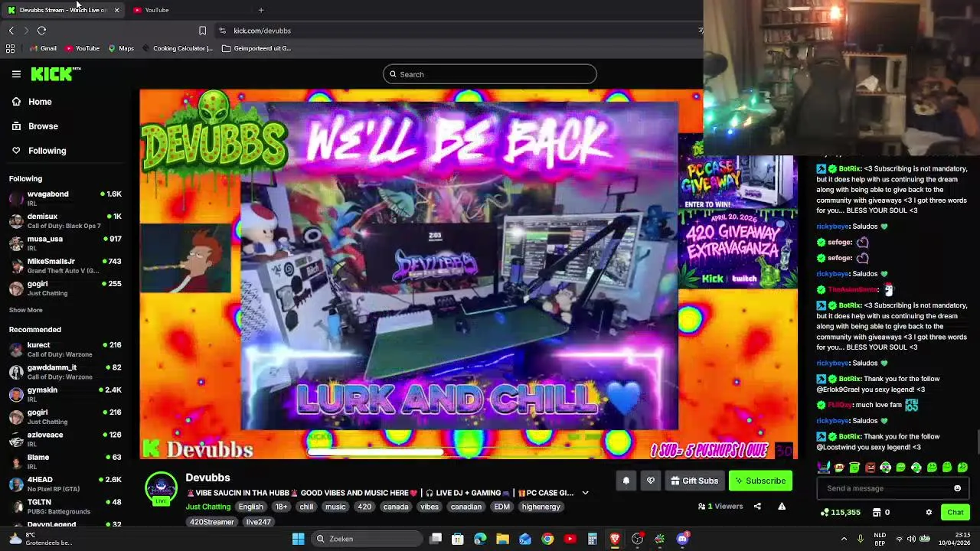
Task: Open Chrome from the taskbar
Action: coord(547,539)
